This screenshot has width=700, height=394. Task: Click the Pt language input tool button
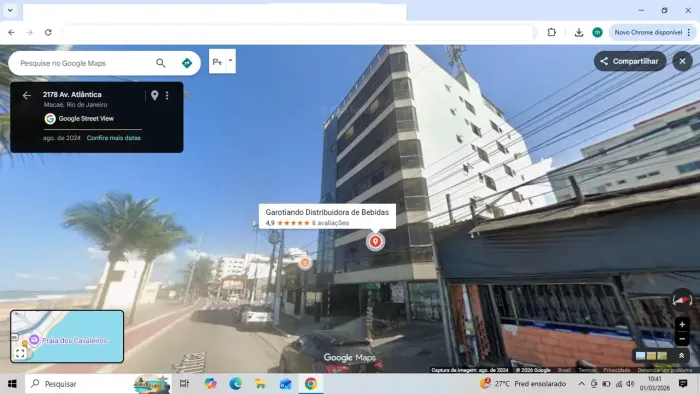217,62
